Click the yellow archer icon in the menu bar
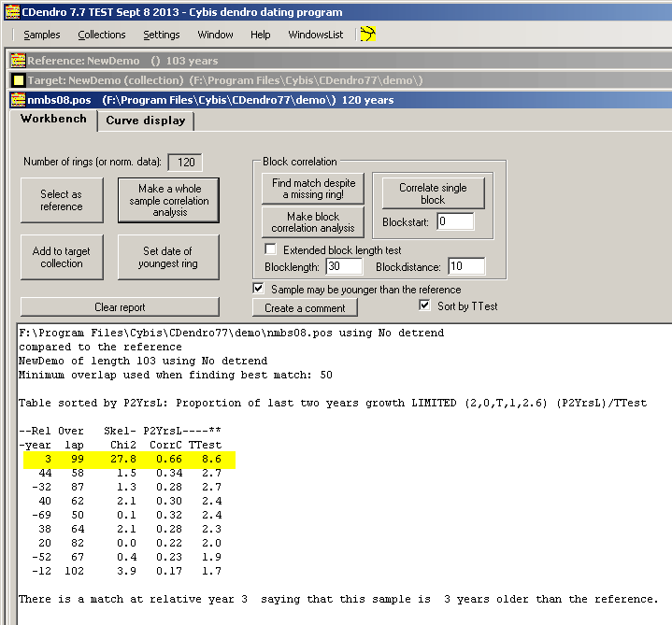The width and height of the screenshot is (672, 625). point(367,34)
